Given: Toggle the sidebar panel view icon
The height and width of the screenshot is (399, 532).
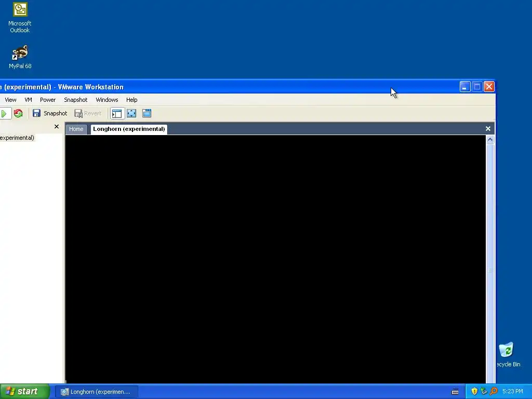Looking at the screenshot, I should (x=117, y=113).
